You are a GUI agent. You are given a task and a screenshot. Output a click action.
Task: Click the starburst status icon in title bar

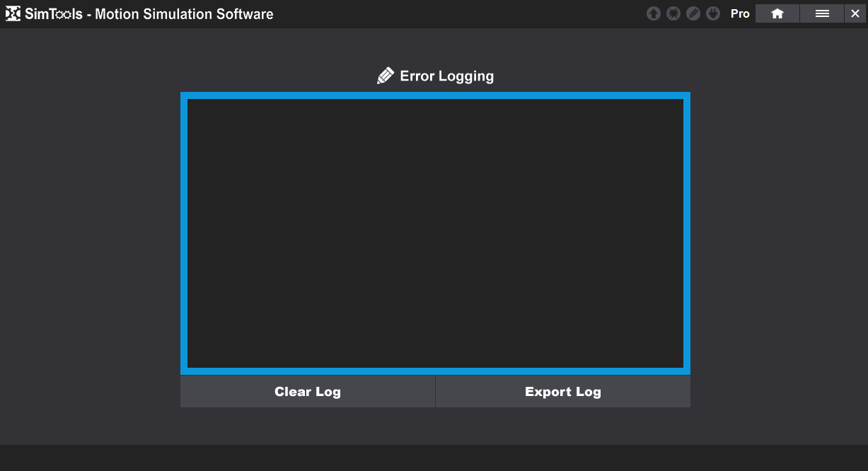click(x=673, y=13)
